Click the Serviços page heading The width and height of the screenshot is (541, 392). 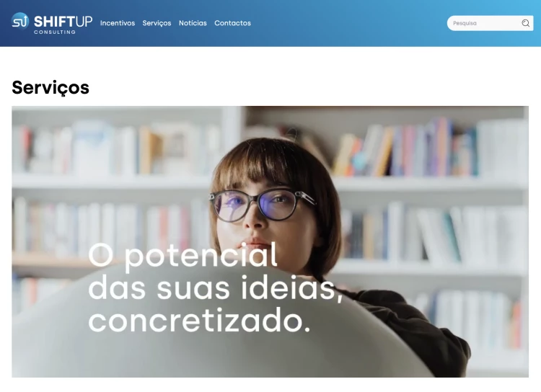pyautogui.click(x=50, y=87)
